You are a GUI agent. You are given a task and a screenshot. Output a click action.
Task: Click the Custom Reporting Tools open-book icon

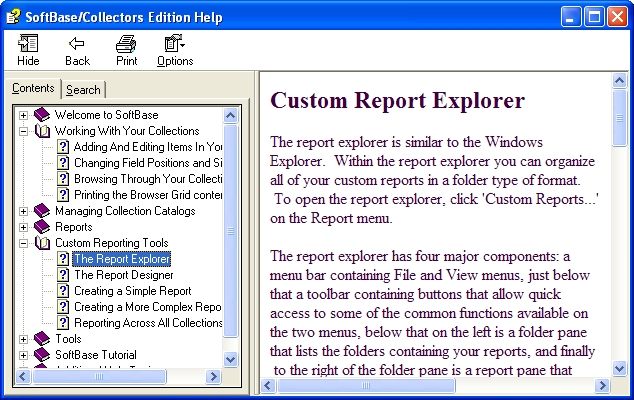(42, 243)
